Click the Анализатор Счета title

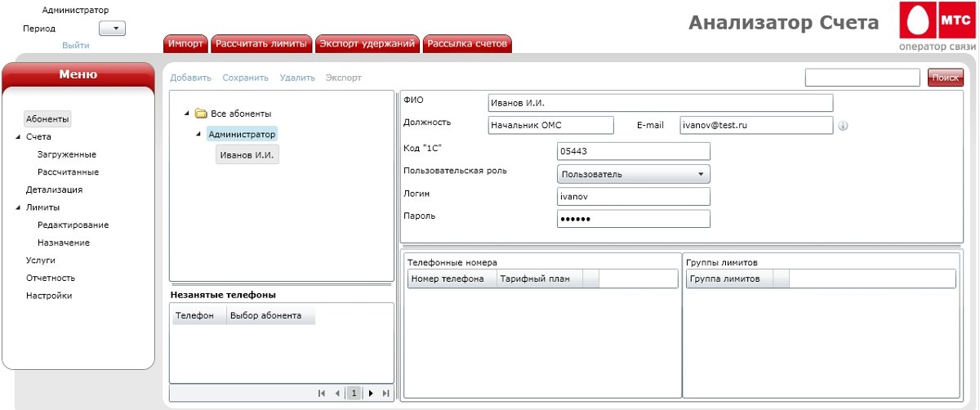[x=784, y=23]
